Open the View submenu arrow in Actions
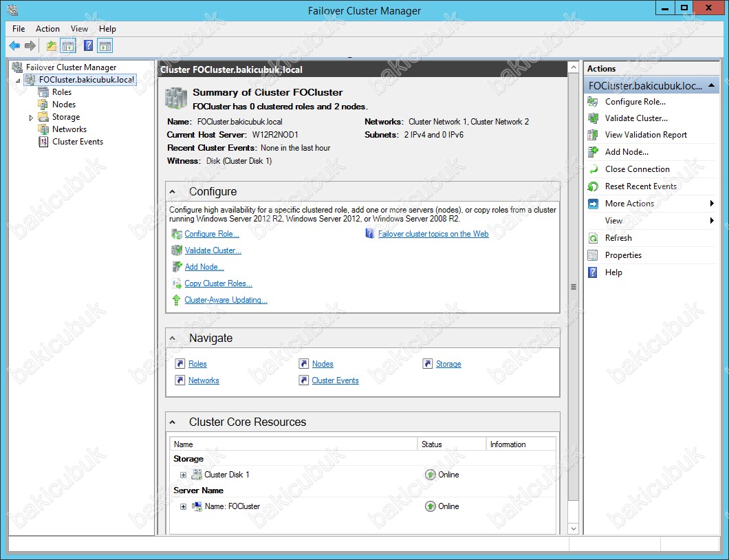The image size is (729, 560). click(712, 220)
